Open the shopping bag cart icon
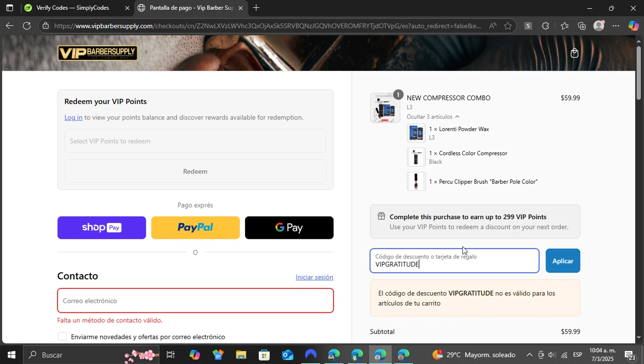This screenshot has width=644, height=364. point(574,53)
